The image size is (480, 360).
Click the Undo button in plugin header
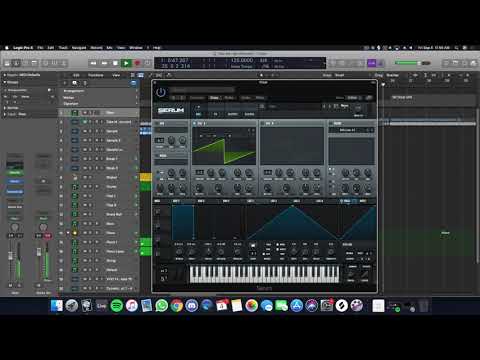(x=246, y=98)
